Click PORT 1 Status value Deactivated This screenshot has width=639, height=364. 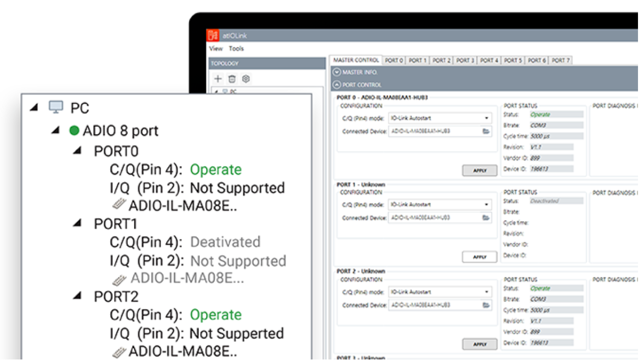point(556,201)
